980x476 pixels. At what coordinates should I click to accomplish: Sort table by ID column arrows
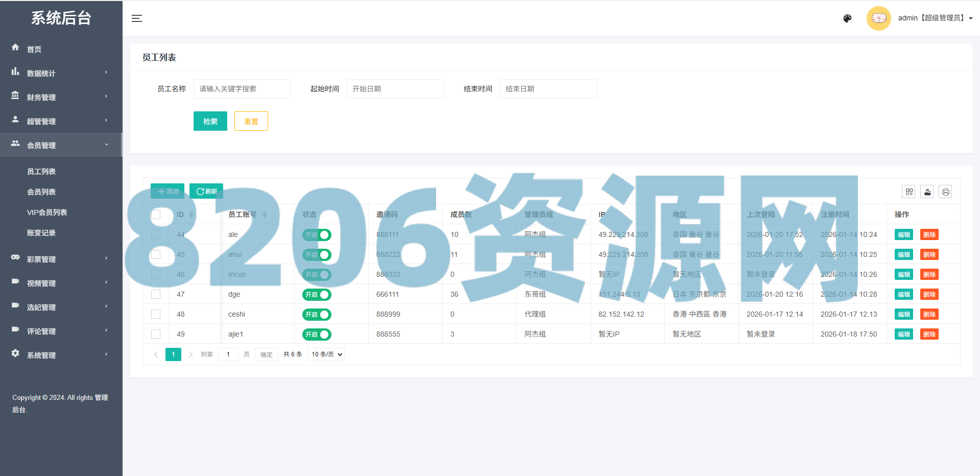click(x=192, y=215)
